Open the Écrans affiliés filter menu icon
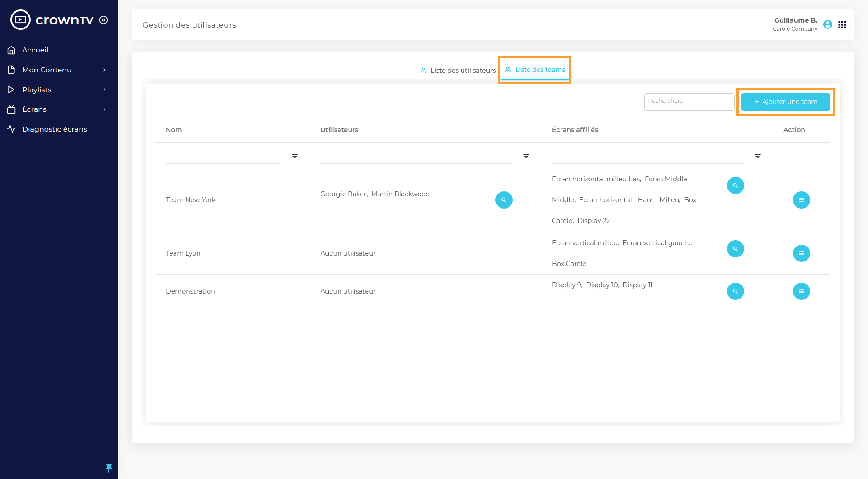868x479 pixels. [758, 156]
